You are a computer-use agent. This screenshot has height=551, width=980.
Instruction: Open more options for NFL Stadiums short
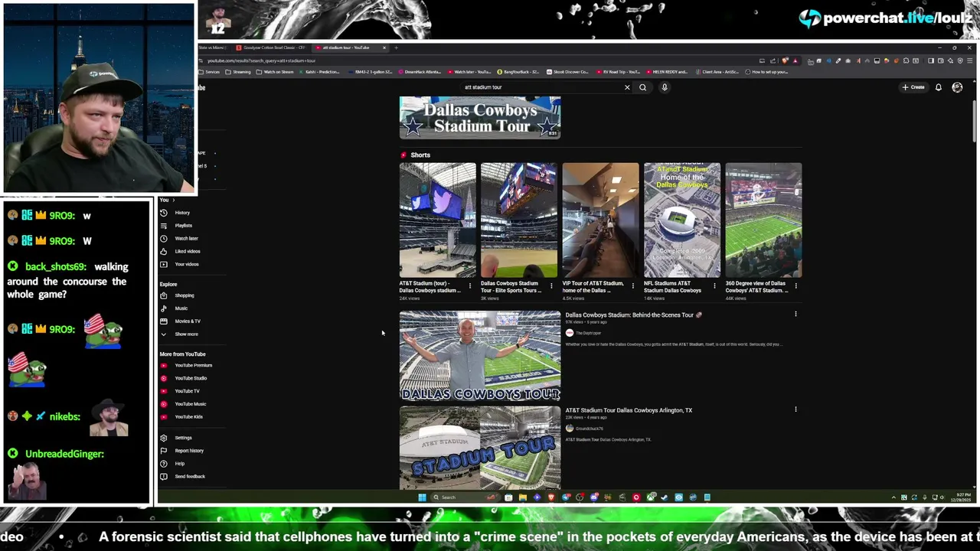[x=714, y=285]
